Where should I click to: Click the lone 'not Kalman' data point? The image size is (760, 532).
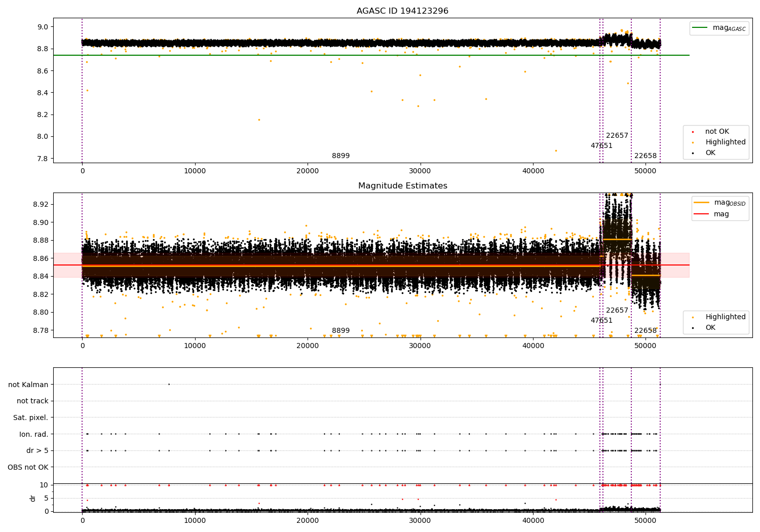pos(169,384)
